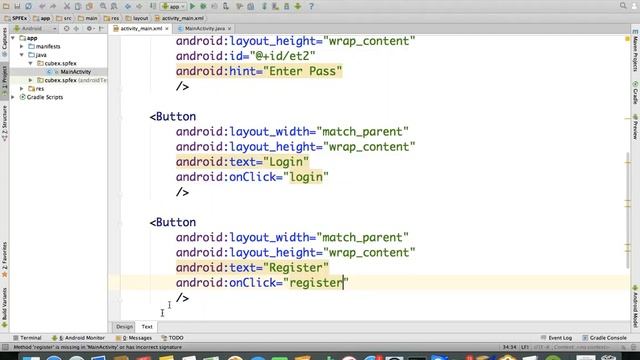
Task: Switch to the Design tab
Action: click(x=124, y=327)
